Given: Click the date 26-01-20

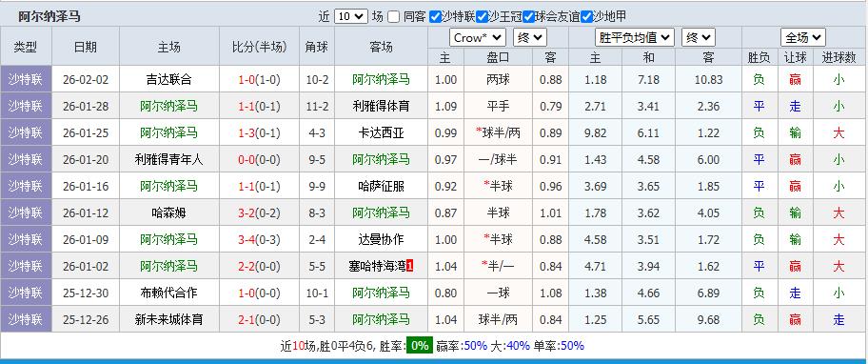Looking at the screenshot, I should click(86, 159).
